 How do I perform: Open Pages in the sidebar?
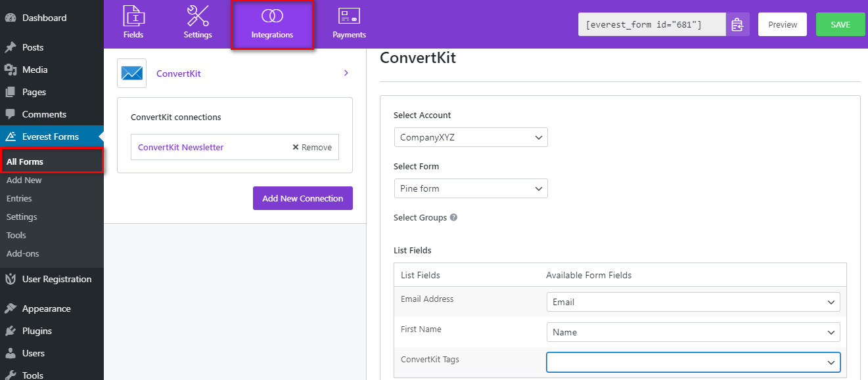coord(34,92)
